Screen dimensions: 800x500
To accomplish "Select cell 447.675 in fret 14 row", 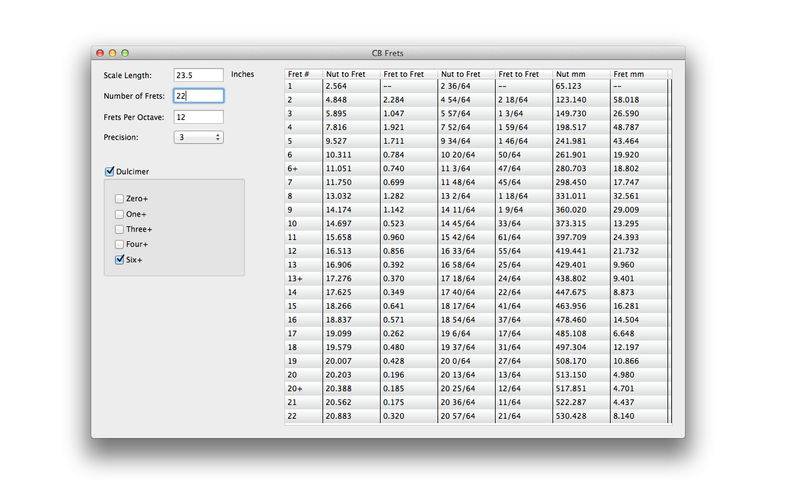I will pos(581,293).
